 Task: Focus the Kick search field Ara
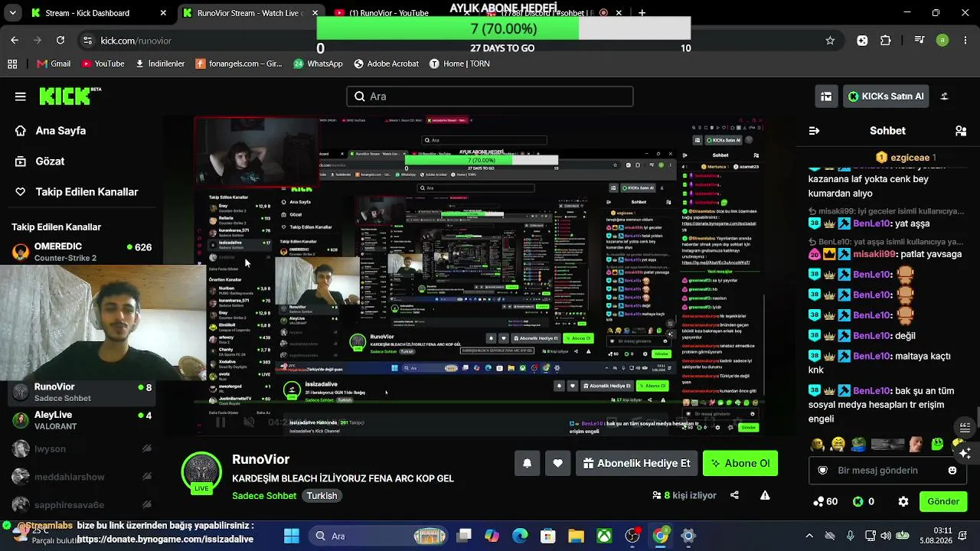click(x=490, y=96)
